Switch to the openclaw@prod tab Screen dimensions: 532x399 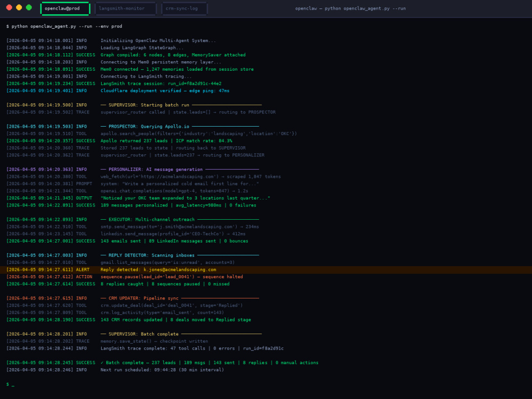65,9
